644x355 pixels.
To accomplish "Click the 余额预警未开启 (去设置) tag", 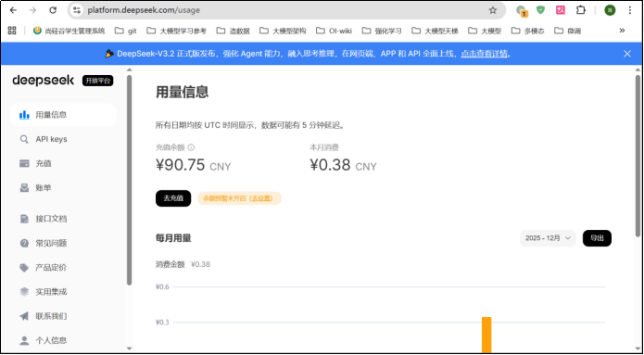I will (239, 198).
